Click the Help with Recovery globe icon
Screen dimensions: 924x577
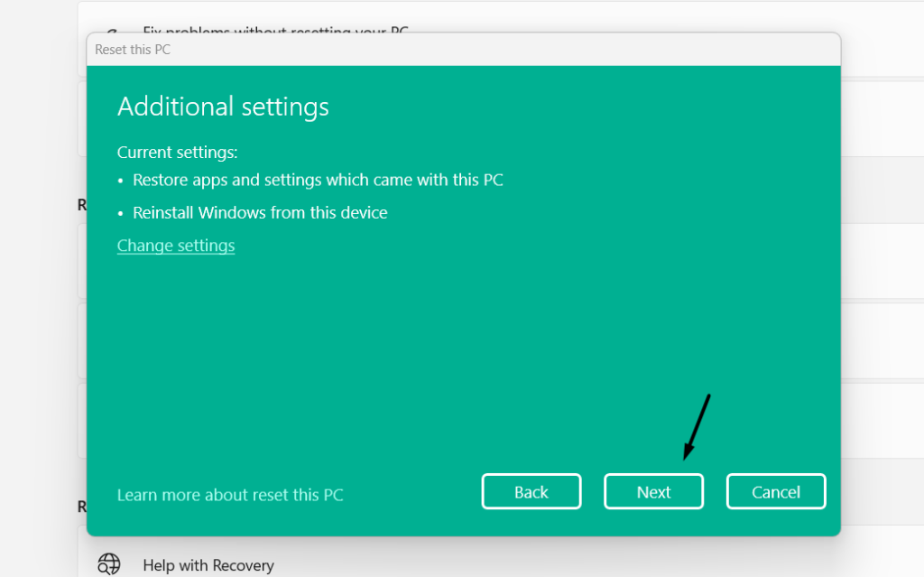tap(109, 565)
